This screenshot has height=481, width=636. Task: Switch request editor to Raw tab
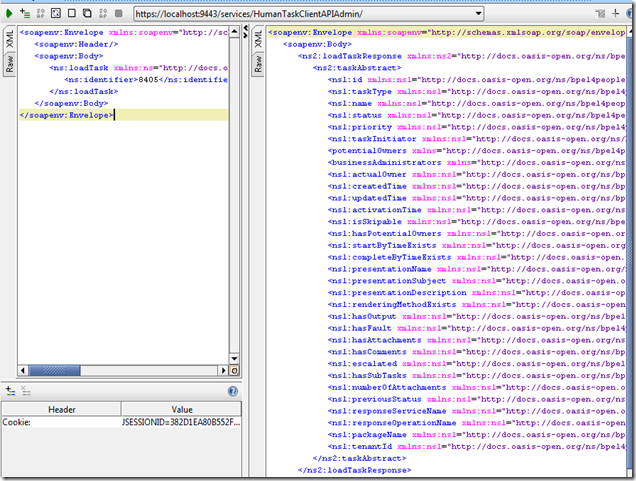click(x=9, y=64)
